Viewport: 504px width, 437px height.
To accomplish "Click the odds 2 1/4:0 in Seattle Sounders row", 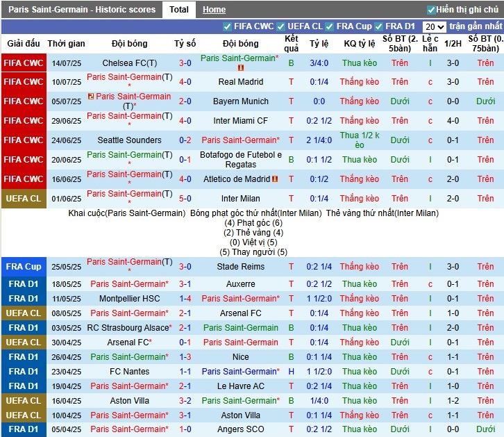I will (319, 140).
